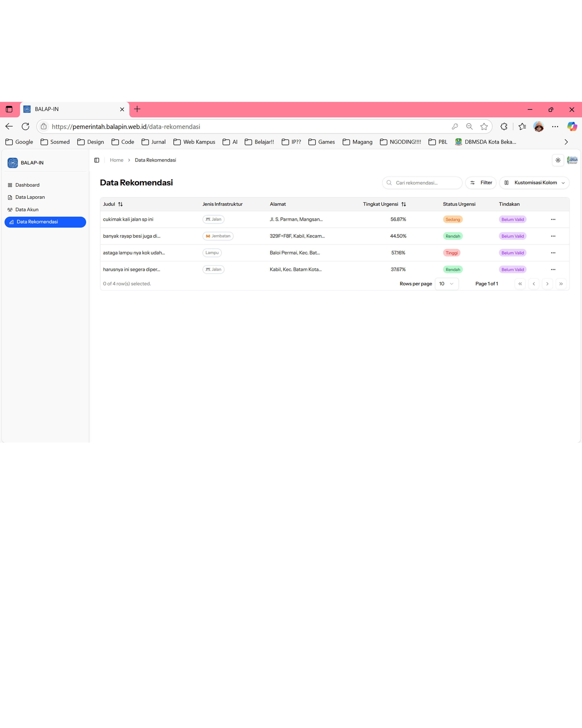Viewport: 582px width, 728px height.
Task: Open DBMSDA Kota Beka... bookmark
Action: click(x=485, y=142)
